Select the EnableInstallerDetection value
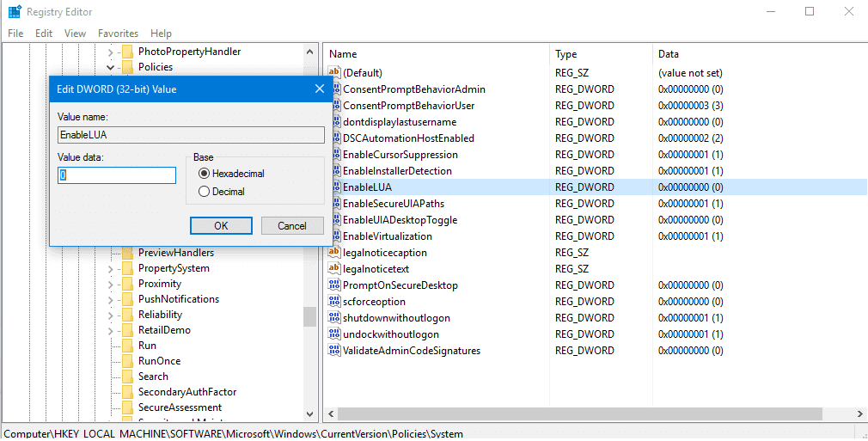 397,170
